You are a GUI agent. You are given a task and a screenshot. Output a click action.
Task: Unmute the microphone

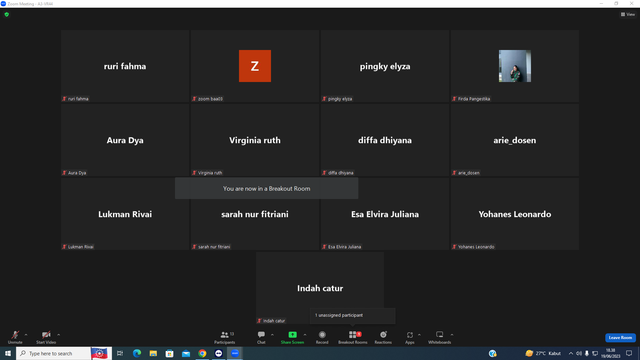pos(15,337)
